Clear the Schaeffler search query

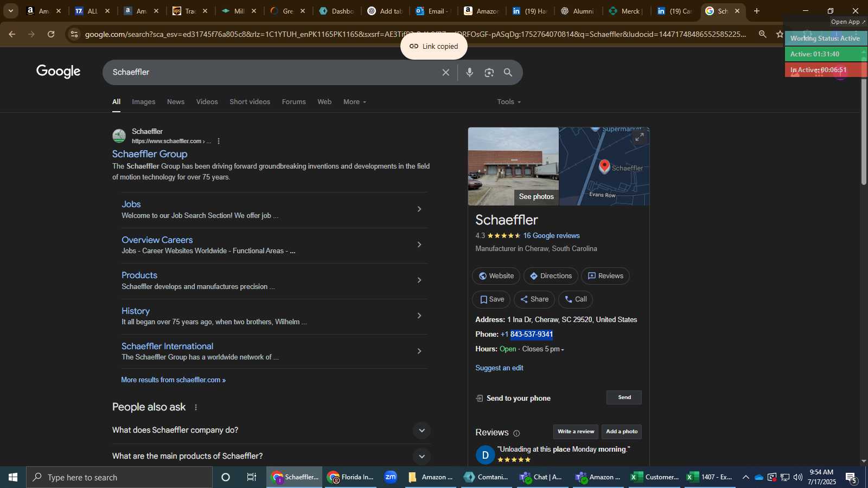coord(445,72)
